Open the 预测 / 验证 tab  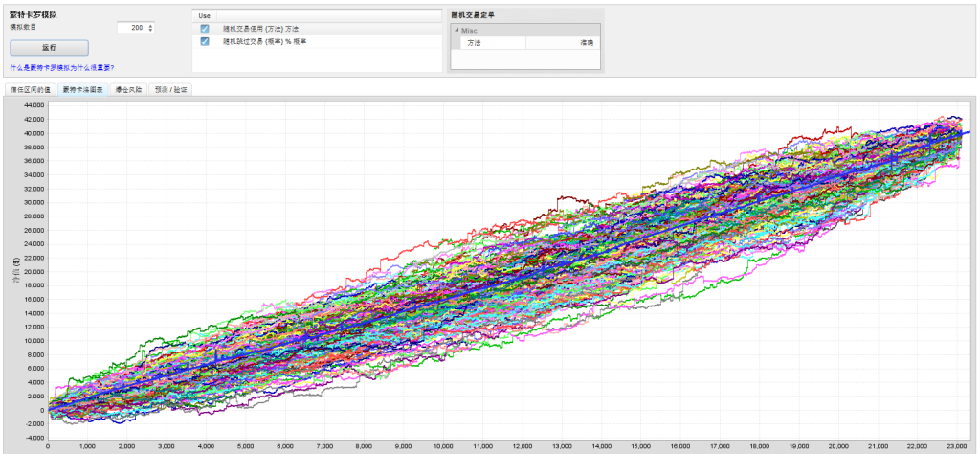pos(170,89)
